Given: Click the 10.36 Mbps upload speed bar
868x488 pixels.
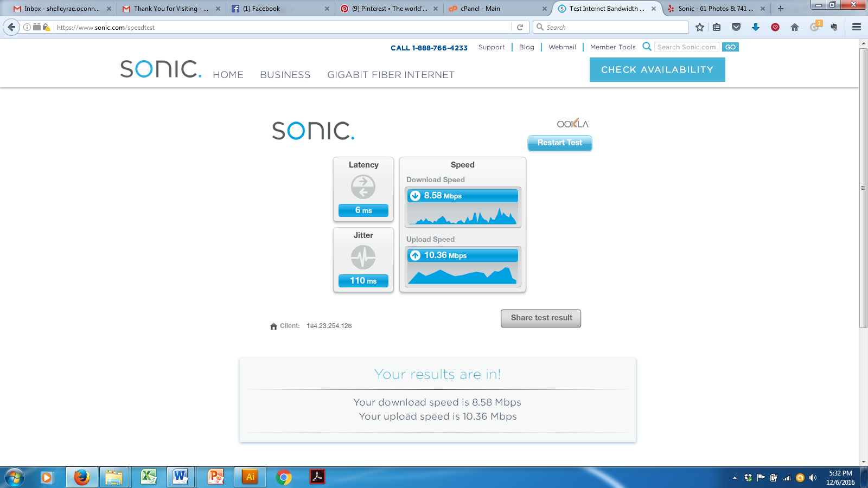Looking at the screenshot, I should [463, 255].
